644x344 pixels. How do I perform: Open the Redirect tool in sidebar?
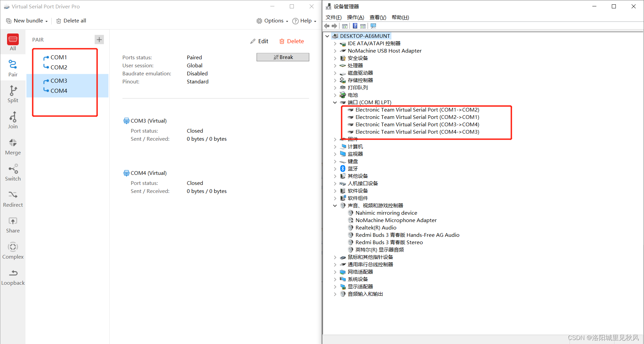point(13,199)
